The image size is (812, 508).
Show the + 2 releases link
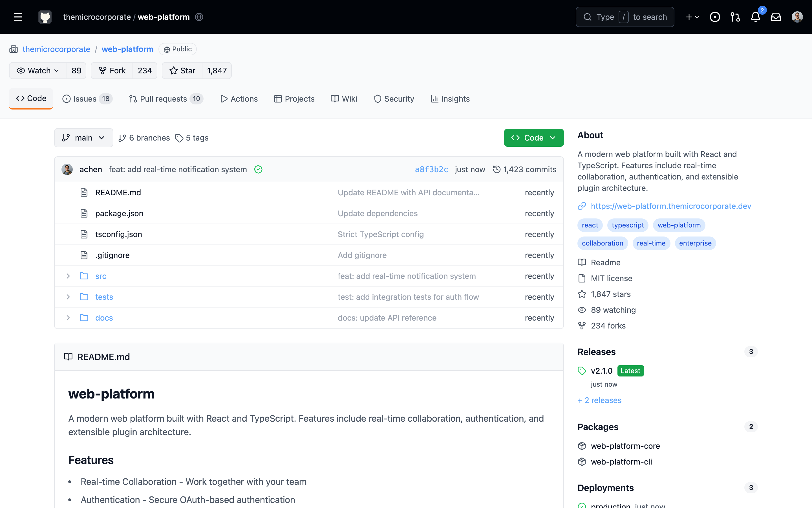pyautogui.click(x=600, y=400)
